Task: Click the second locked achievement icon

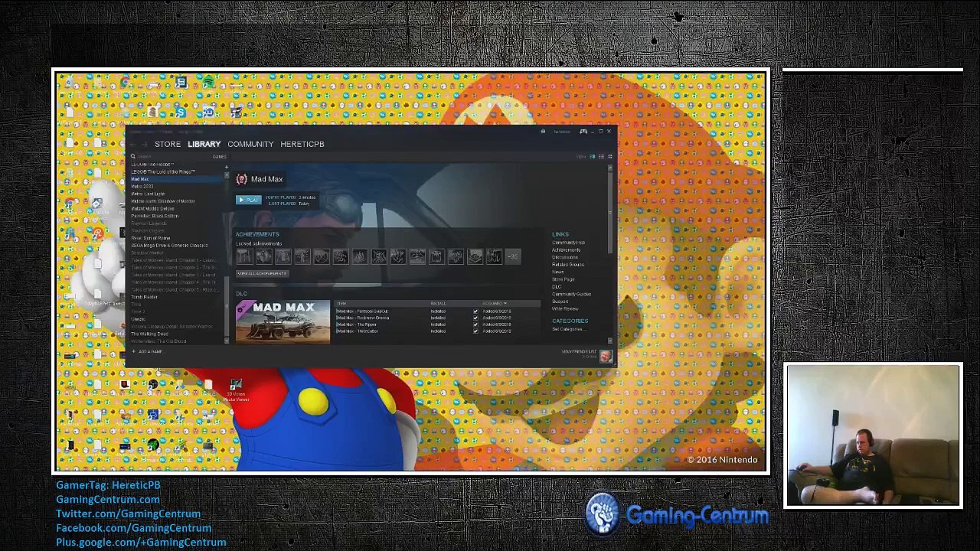Action: (x=263, y=256)
